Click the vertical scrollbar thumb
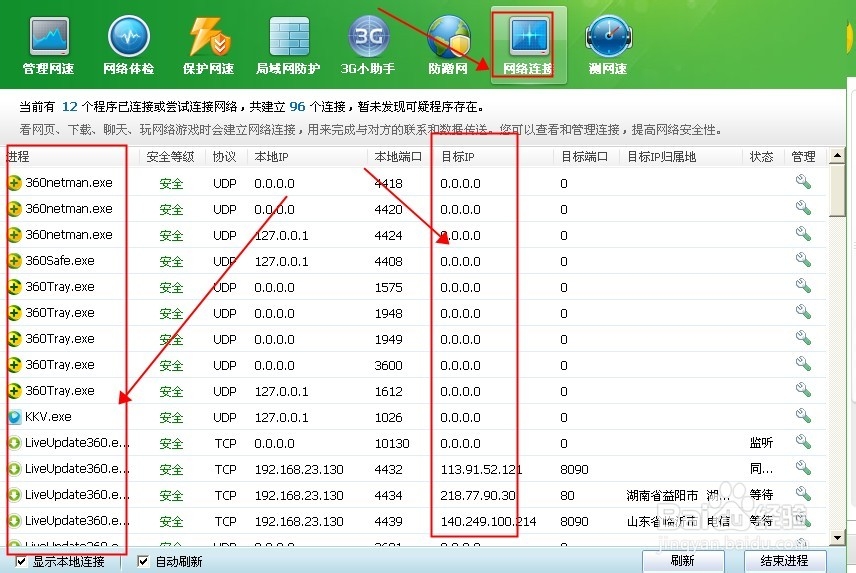 837,190
